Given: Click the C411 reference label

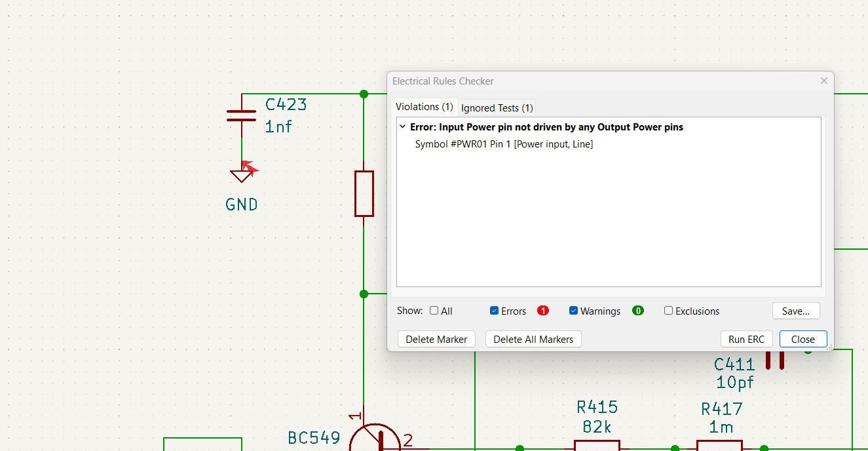Looking at the screenshot, I should 734,364.
